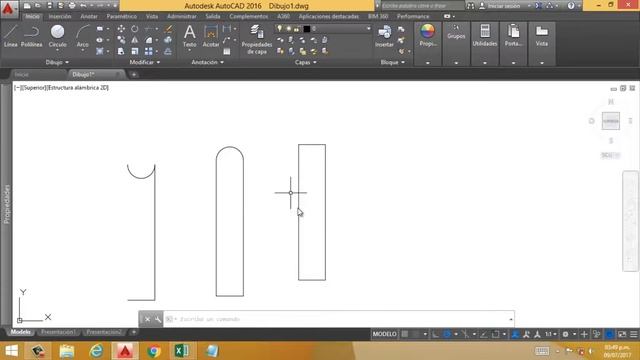Switch to the Inserción ribbon tab
The width and height of the screenshot is (640, 360).
coord(60,16)
